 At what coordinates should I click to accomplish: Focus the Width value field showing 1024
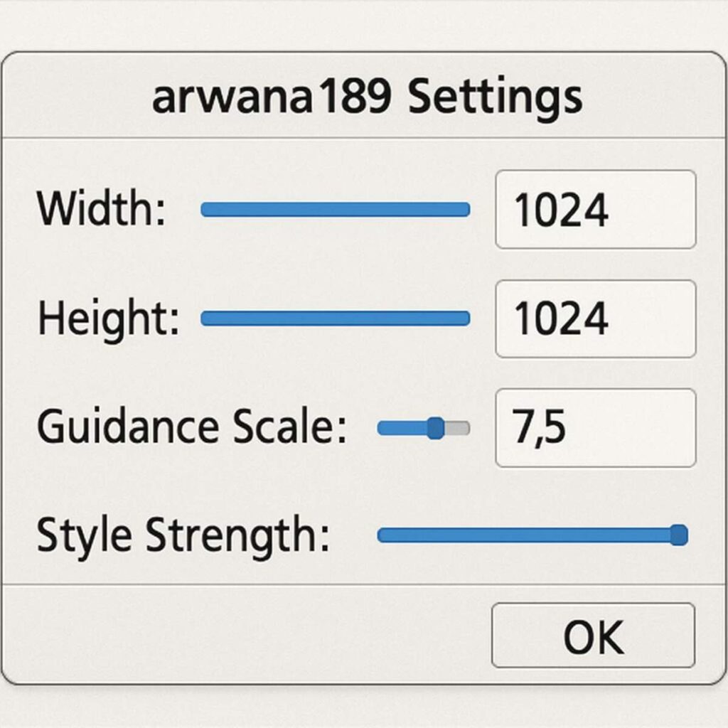(596, 210)
